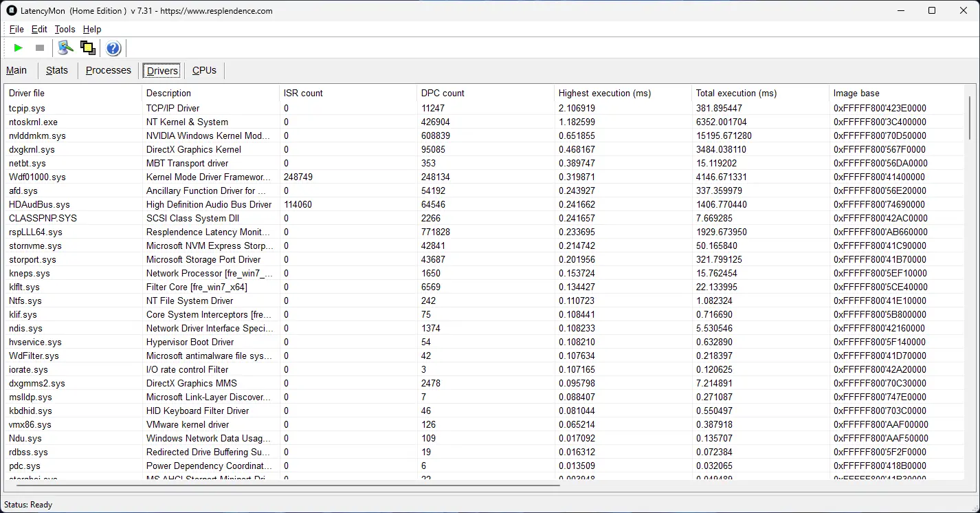Click the DPC count value 771828
Image resolution: width=980 pixels, height=513 pixels.
[x=436, y=232]
